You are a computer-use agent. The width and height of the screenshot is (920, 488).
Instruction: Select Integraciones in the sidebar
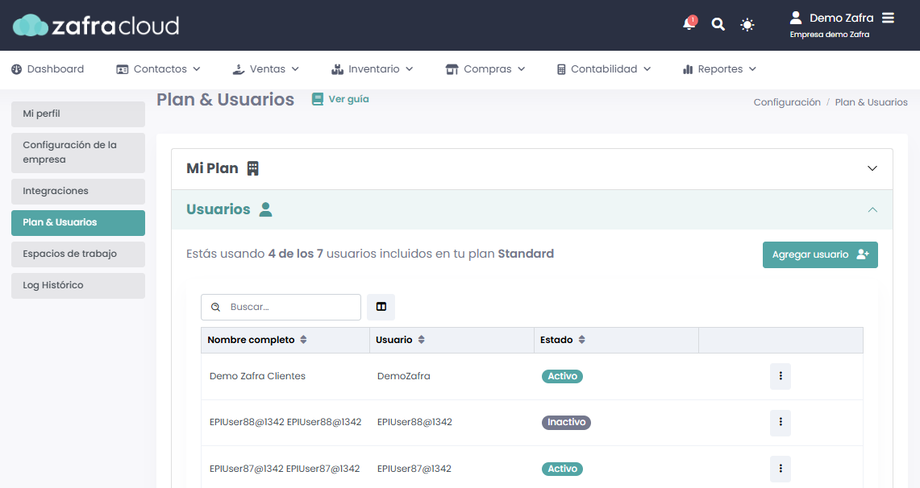pyautogui.click(x=78, y=190)
